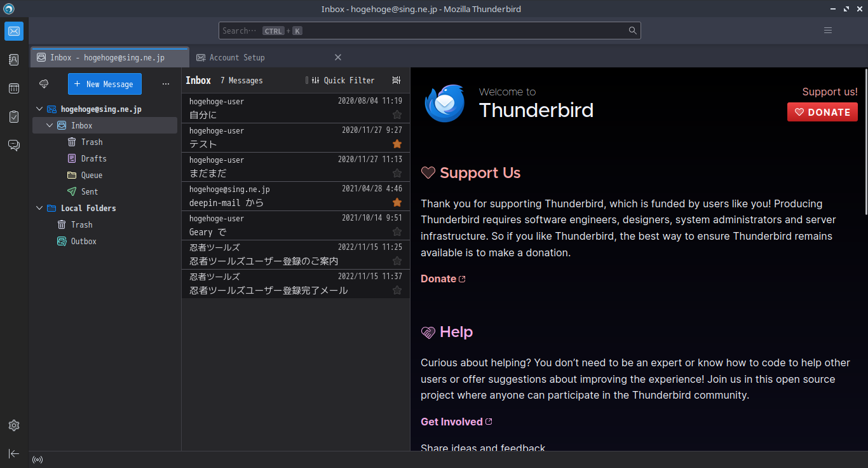Image resolution: width=868 pixels, height=468 pixels.
Task: Click the red DONATE button
Action: (822, 112)
